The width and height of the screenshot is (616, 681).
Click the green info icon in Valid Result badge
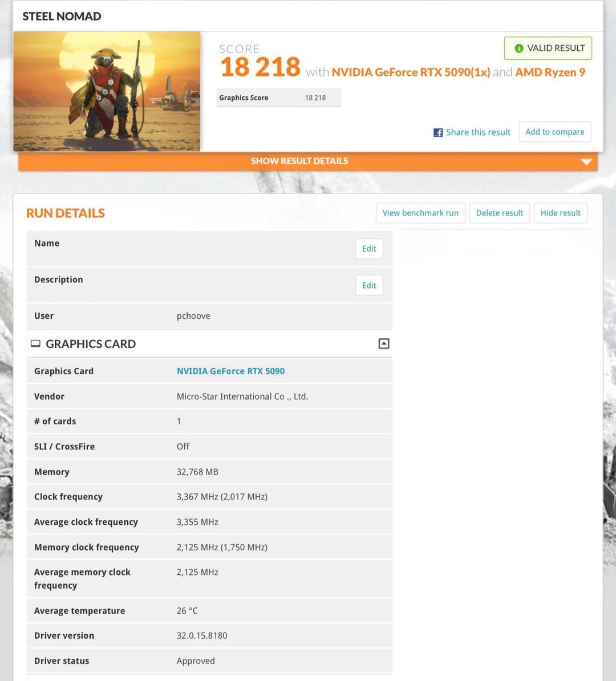click(x=518, y=48)
